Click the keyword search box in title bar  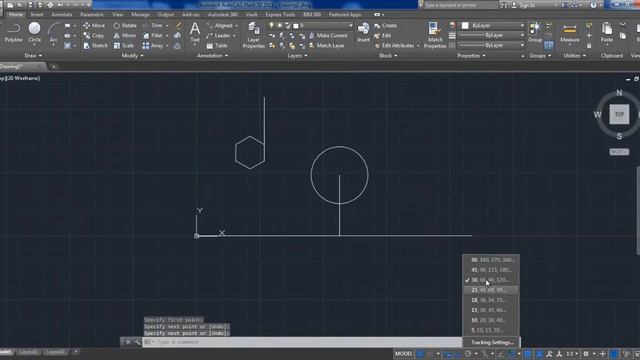[461, 5]
